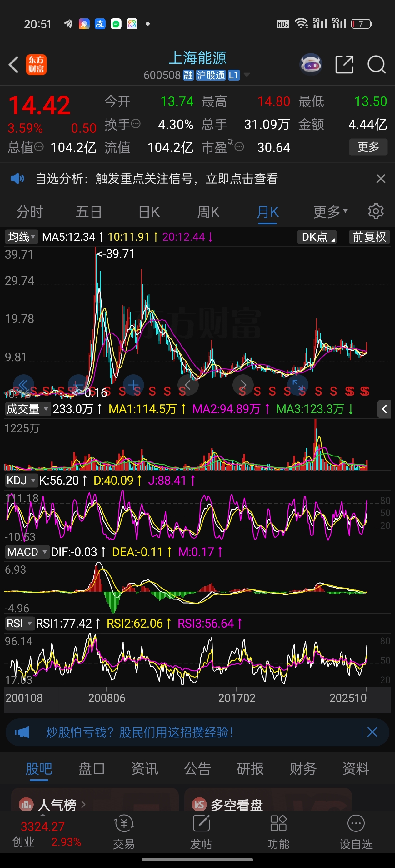
Task: Open the 股吧 tab
Action: 39,769
